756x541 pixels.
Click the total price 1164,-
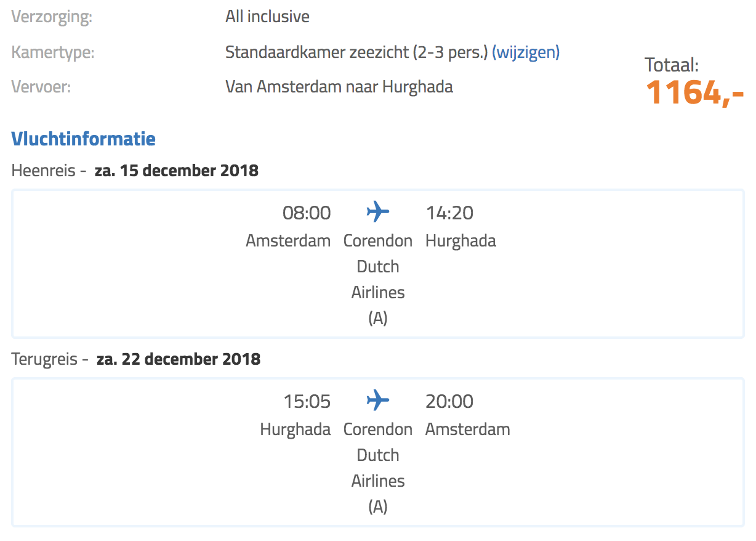694,92
